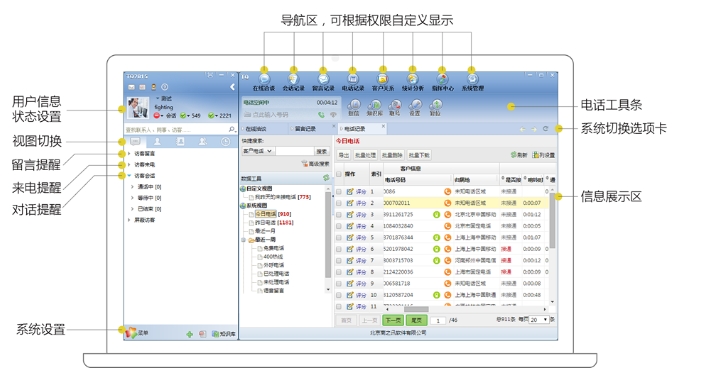Collapse the 访客会话 tree node
711x370 pixels.
(x=129, y=175)
